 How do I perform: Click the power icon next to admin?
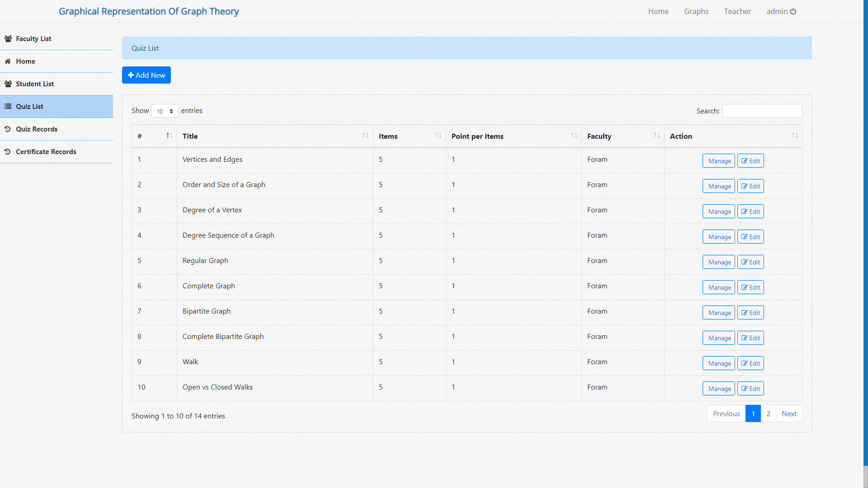tap(793, 11)
